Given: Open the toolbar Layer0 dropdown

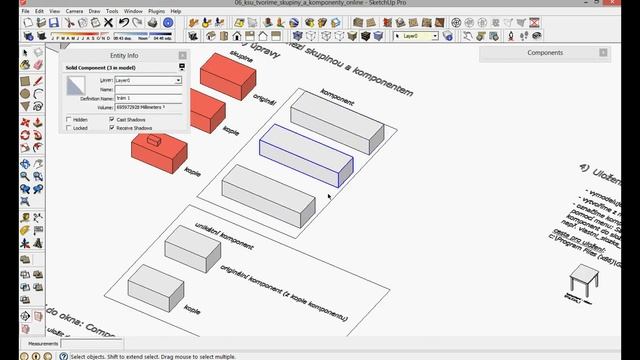Looking at the screenshot, I should [435, 36].
